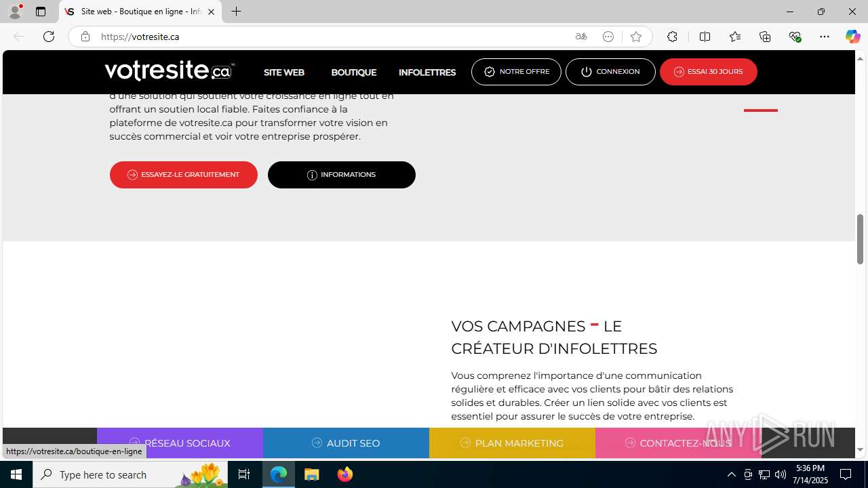This screenshot has height=488, width=868.
Task: Open the translate page icon
Action: pyautogui.click(x=581, y=37)
